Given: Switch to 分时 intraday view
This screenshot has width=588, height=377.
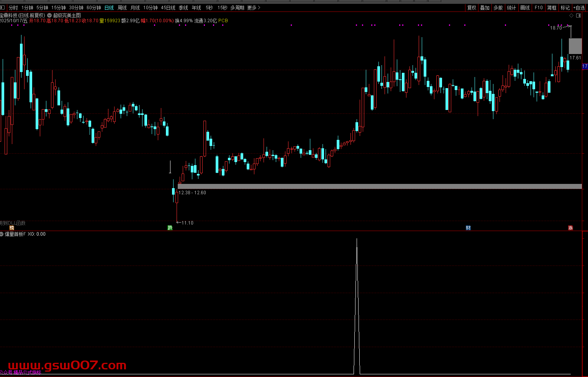Looking at the screenshot, I should [13, 8].
